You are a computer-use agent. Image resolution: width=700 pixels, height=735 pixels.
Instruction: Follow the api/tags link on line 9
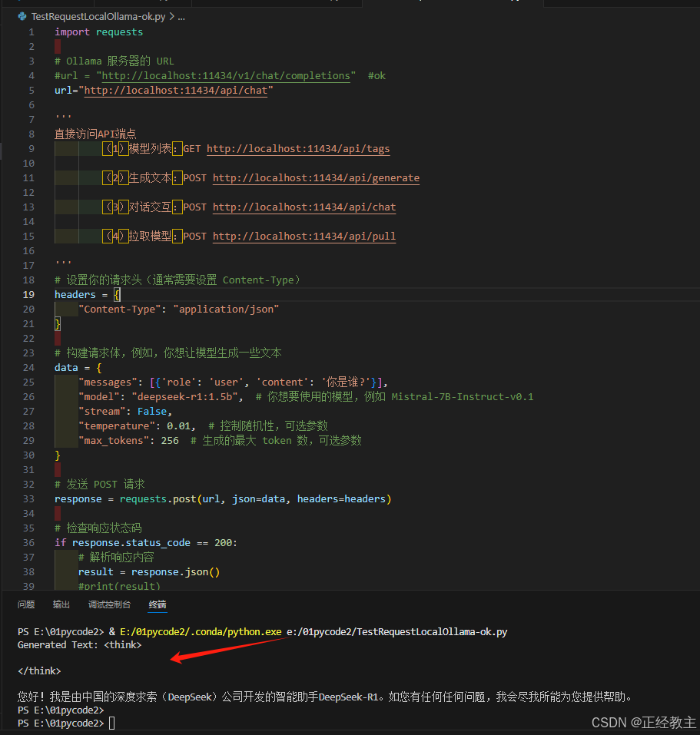coord(298,149)
